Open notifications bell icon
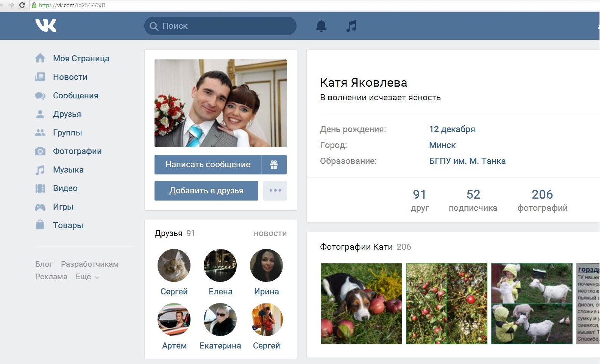The height and width of the screenshot is (364, 601). pyautogui.click(x=321, y=26)
